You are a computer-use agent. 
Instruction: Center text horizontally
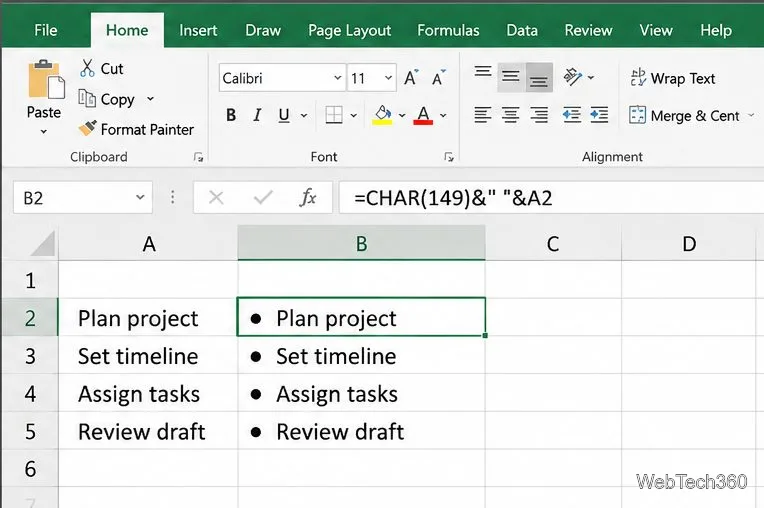510,115
